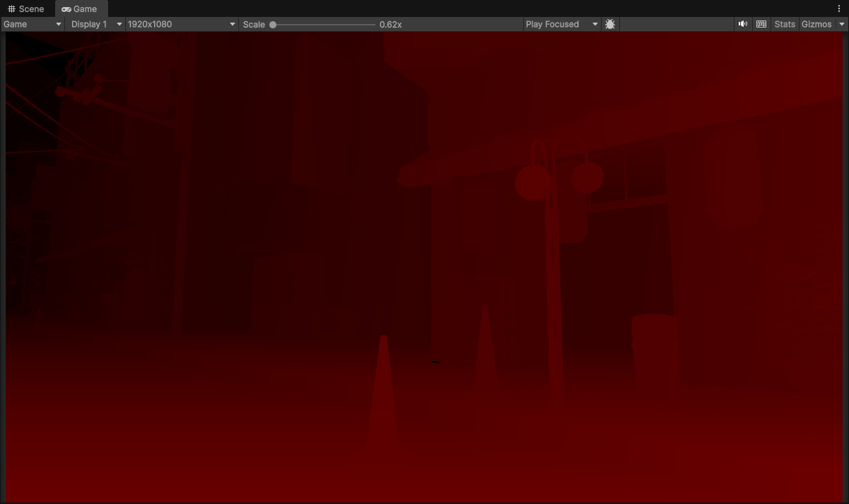Toggle the keyboard shortcuts icon
This screenshot has width=849, height=504.
761,24
